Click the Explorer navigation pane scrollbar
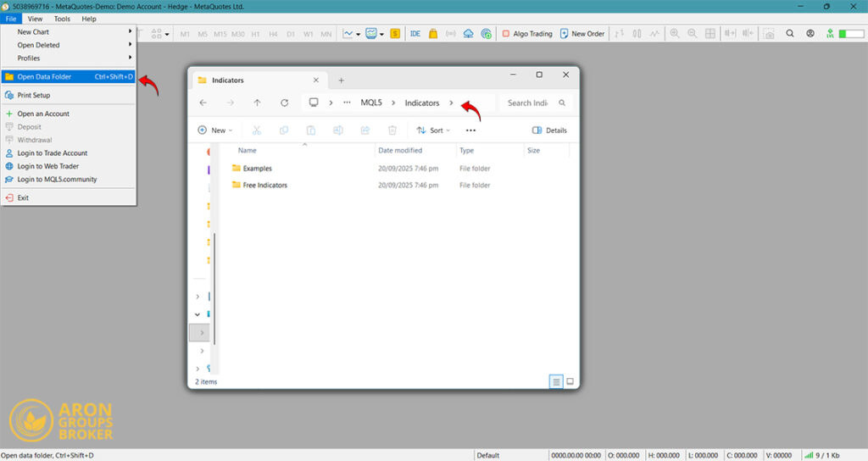 [214, 288]
